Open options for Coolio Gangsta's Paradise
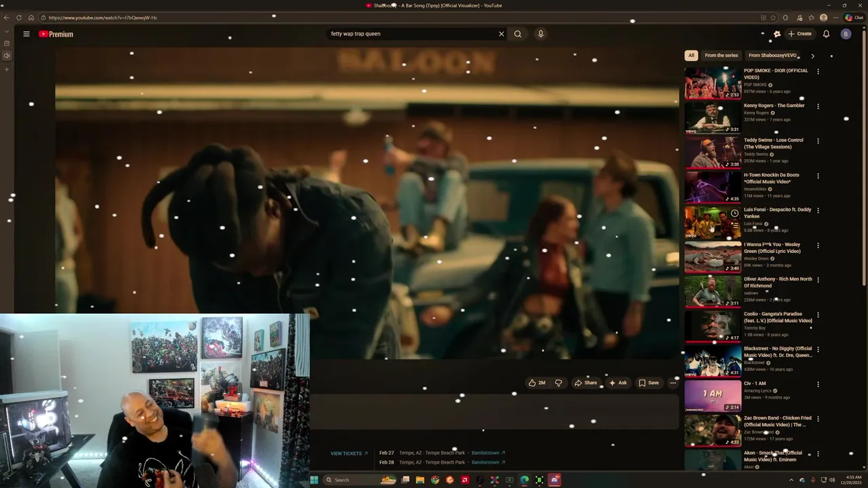The width and height of the screenshot is (868, 488). pyautogui.click(x=818, y=314)
